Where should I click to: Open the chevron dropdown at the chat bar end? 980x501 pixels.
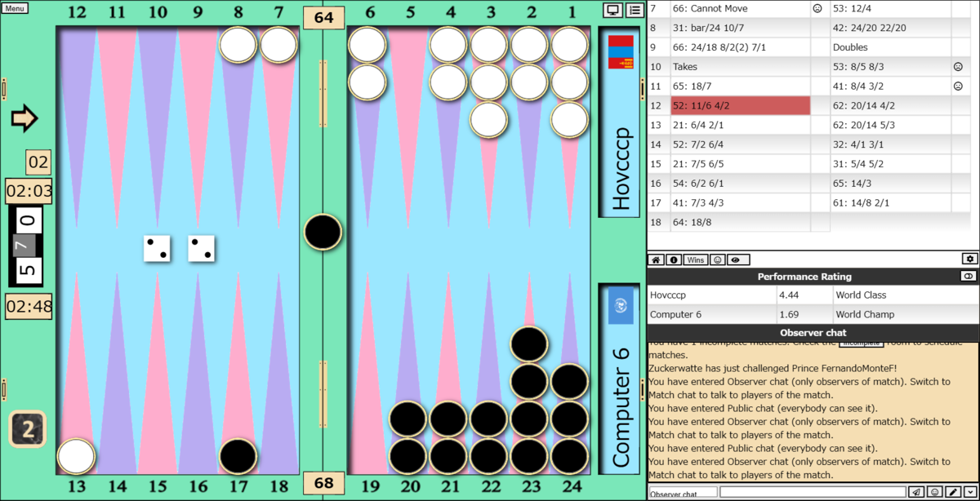(x=970, y=491)
